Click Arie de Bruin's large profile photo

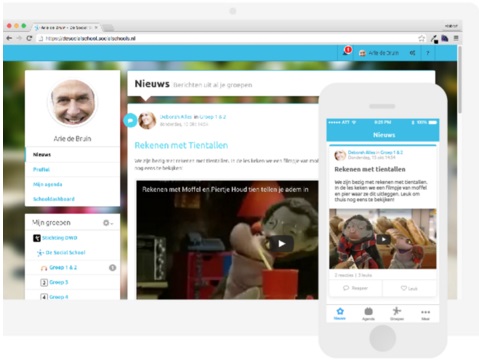tap(72, 102)
